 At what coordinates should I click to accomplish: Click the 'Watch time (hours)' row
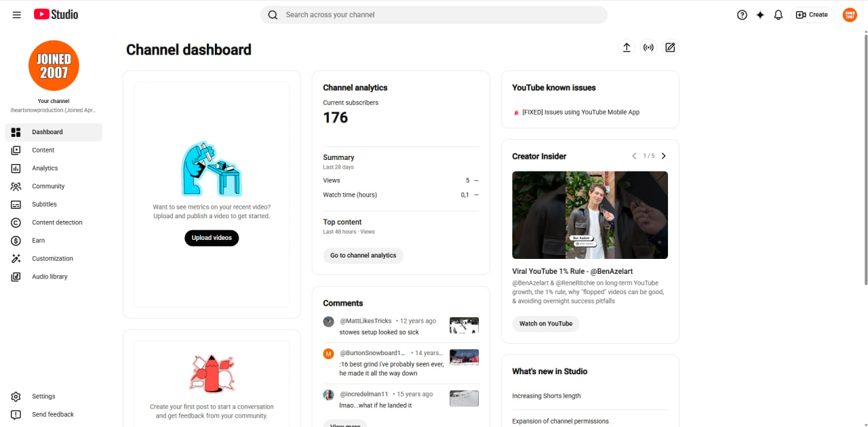(x=401, y=195)
